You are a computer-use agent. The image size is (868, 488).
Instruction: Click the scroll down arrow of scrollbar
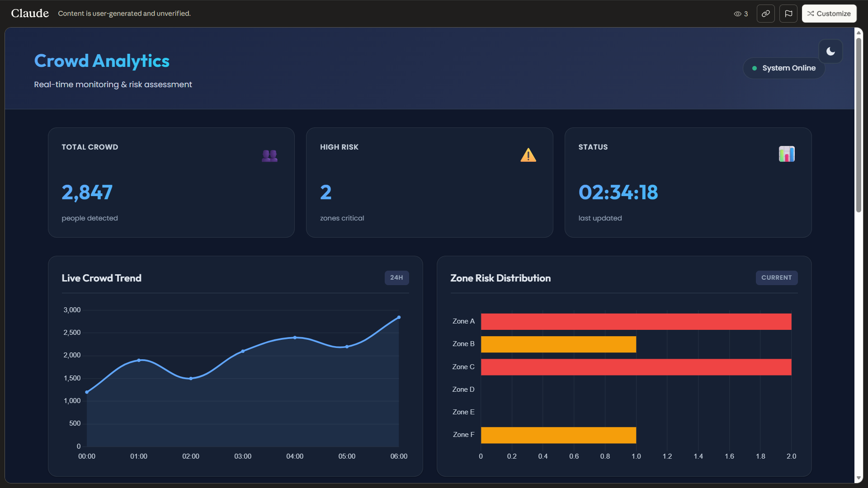pos(858,478)
